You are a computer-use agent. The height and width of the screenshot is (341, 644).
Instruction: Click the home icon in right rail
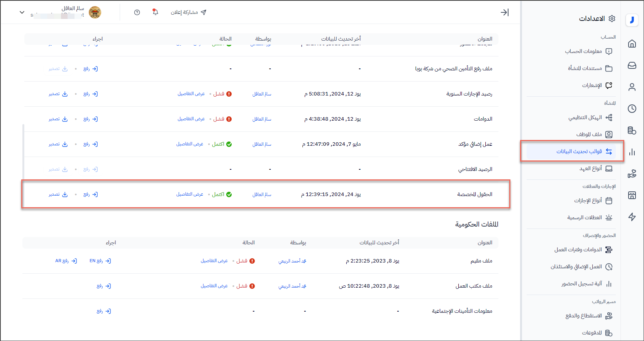[x=632, y=44]
